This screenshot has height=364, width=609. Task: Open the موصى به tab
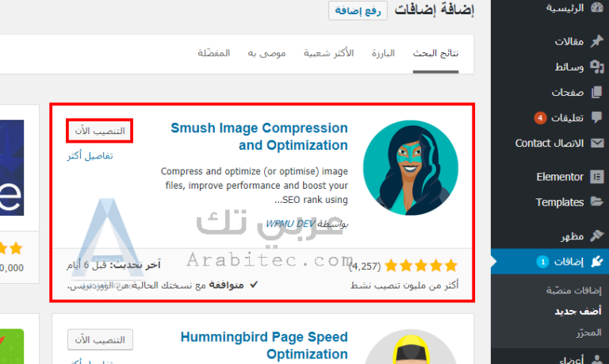[x=266, y=53]
